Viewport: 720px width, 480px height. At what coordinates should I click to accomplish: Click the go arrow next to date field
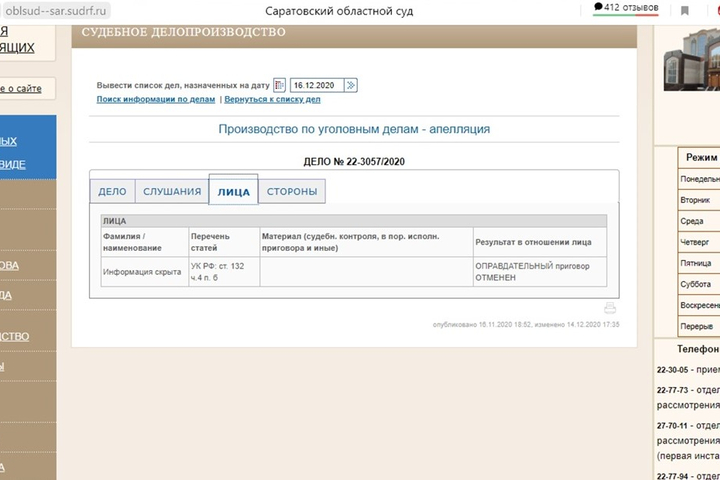click(x=351, y=85)
